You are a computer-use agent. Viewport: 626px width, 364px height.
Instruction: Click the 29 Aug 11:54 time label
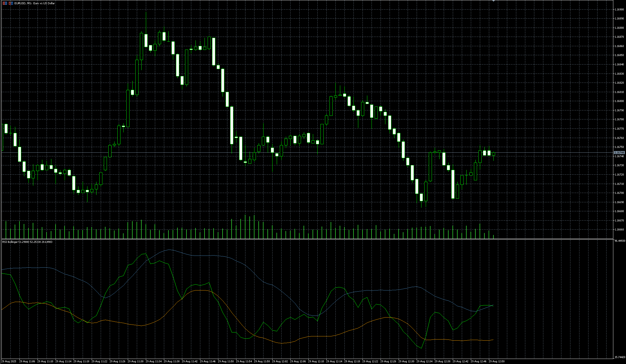(x=244, y=361)
